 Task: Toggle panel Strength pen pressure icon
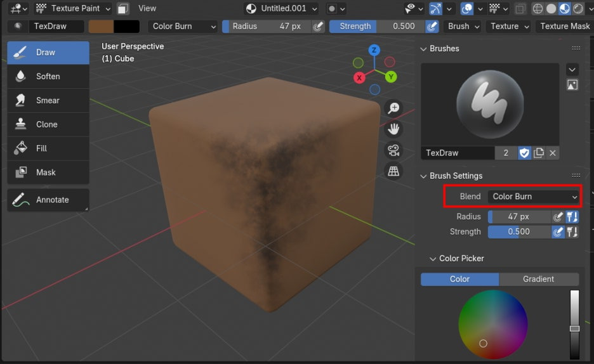point(558,231)
